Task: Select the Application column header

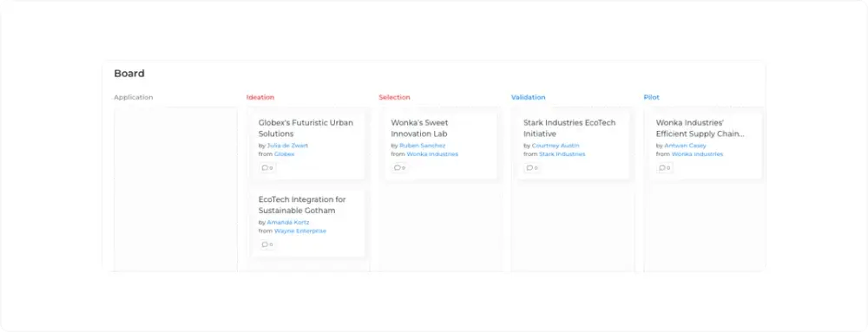Action: coord(134,97)
